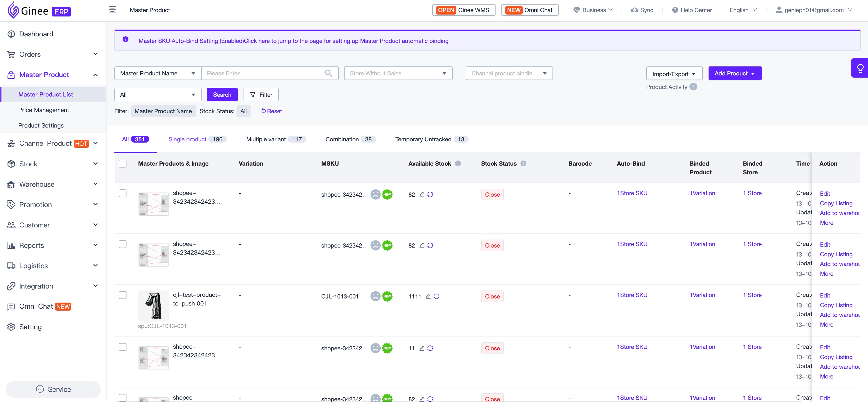Click the auto-bind banner info icon
The height and width of the screenshot is (402, 868).
pyautogui.click(x=125, y=40)
